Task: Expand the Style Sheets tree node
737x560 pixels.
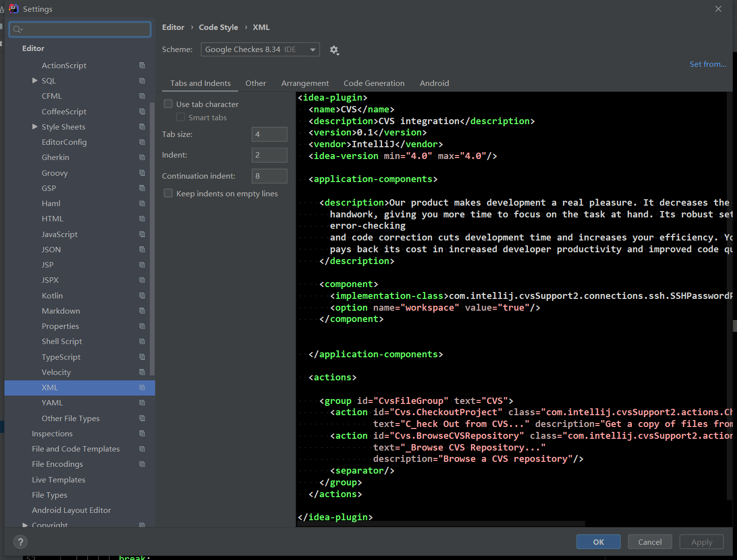Action: [35, 127]
